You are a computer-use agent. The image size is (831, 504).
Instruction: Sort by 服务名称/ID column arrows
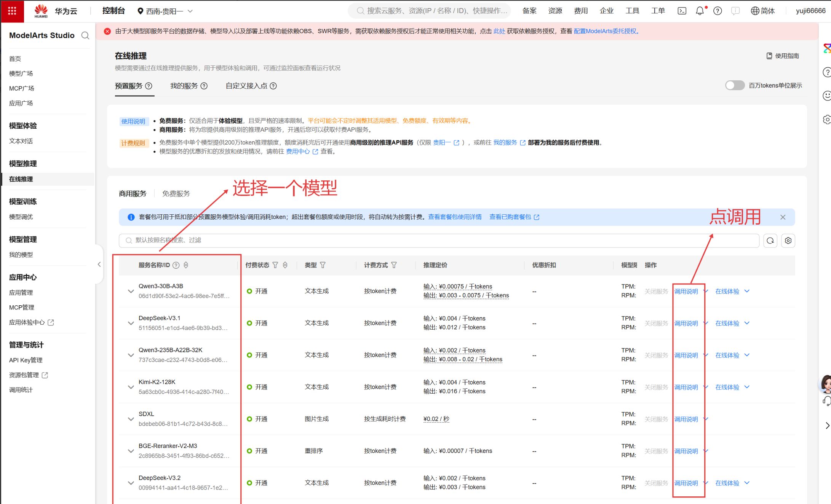(186, 265)
